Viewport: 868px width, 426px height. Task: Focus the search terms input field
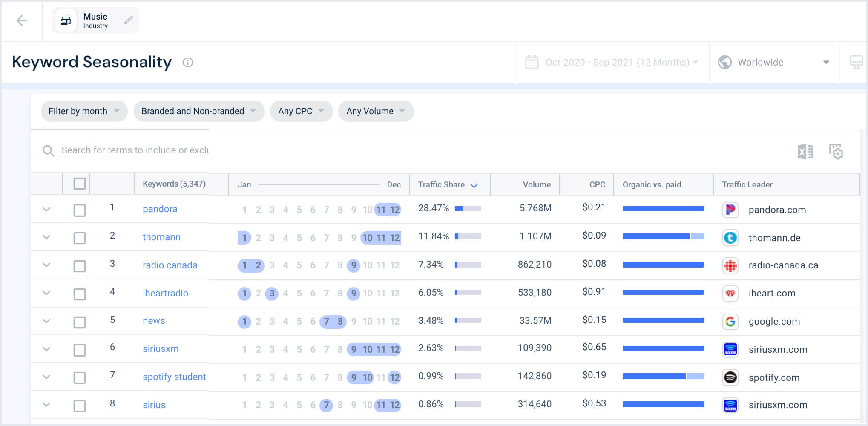tap(135, 150)
